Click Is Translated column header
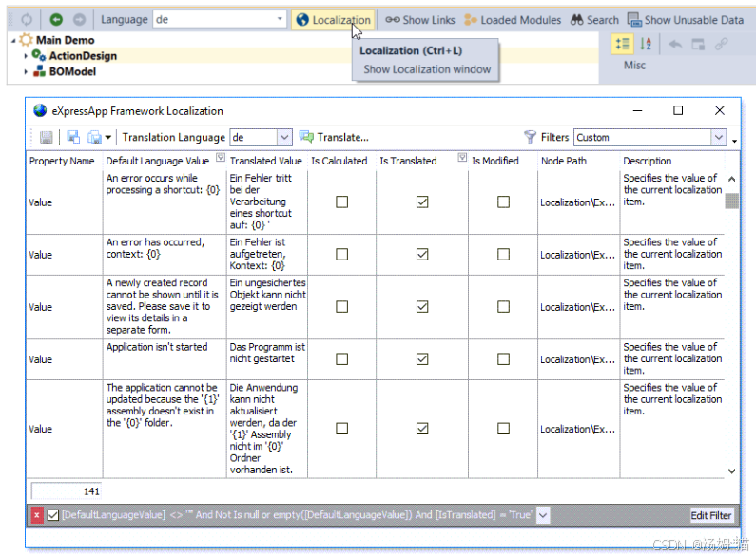The image size is (756, 558). (x=408, y=161)
